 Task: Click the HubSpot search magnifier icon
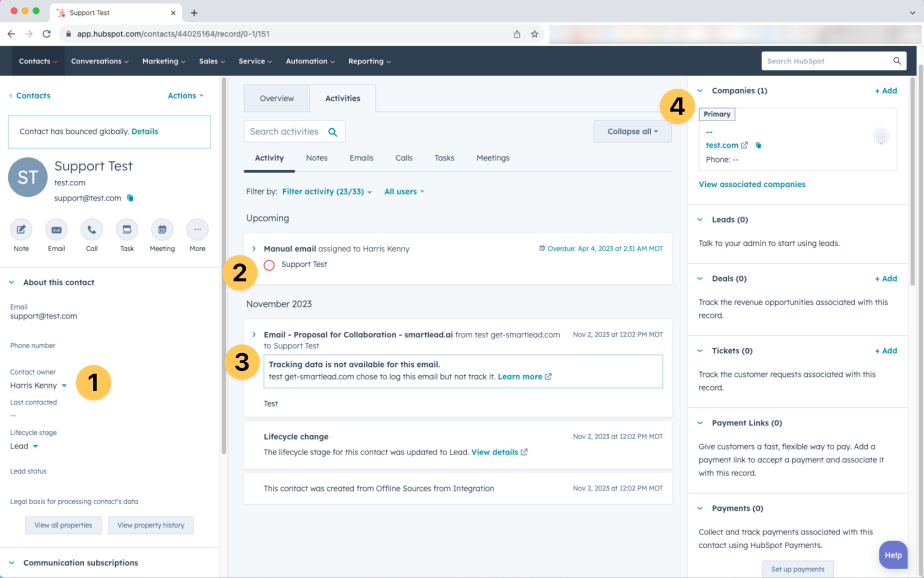click(897, 61)
